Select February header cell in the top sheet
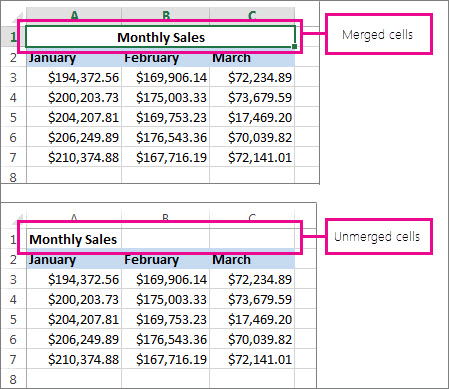449x389 pixels. pyautogui.click(x=165, y=57)
